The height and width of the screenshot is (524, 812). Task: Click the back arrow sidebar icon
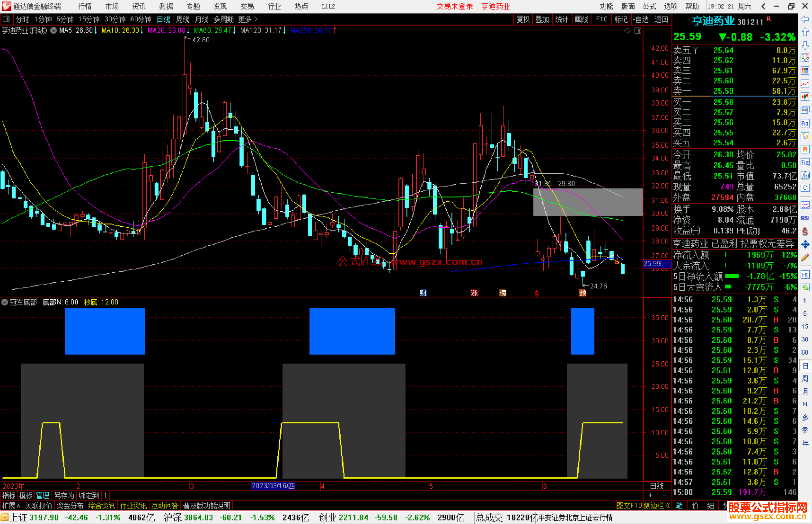(x=805, y=19)
